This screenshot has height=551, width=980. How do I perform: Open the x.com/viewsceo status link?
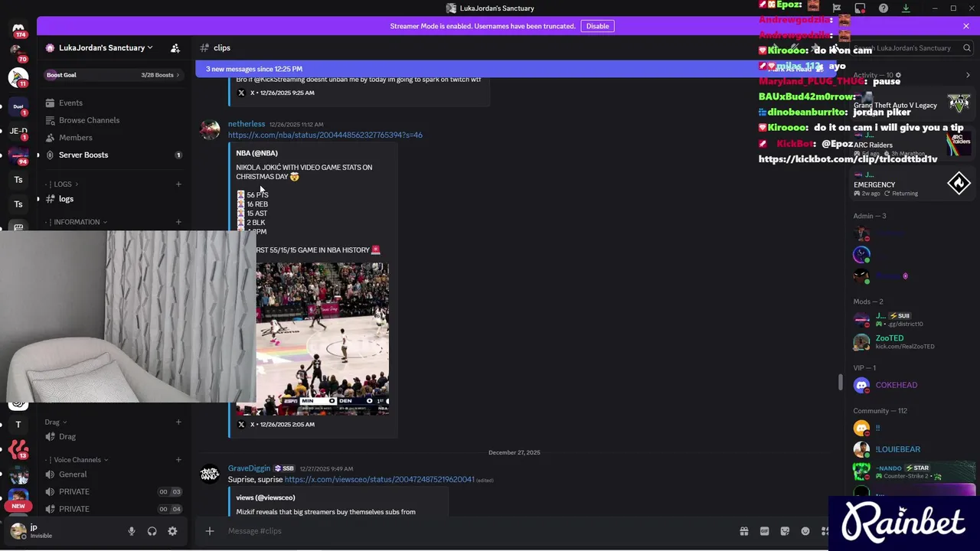(379, 480)
